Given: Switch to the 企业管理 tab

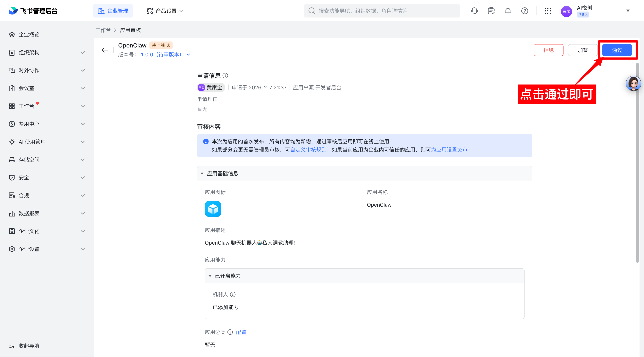Looking at the screenshot, I should click(113, 11).
